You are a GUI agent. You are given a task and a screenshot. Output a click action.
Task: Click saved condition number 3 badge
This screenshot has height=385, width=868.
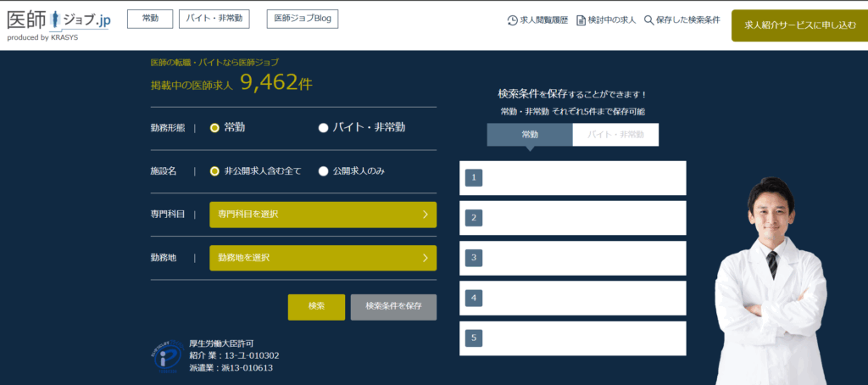coord(474,258)
